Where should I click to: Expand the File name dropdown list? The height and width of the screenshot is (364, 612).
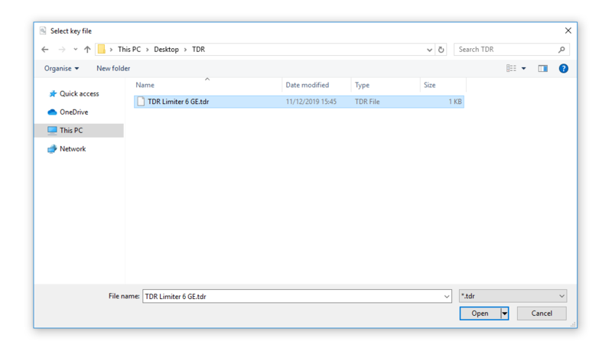coord(447,297)
